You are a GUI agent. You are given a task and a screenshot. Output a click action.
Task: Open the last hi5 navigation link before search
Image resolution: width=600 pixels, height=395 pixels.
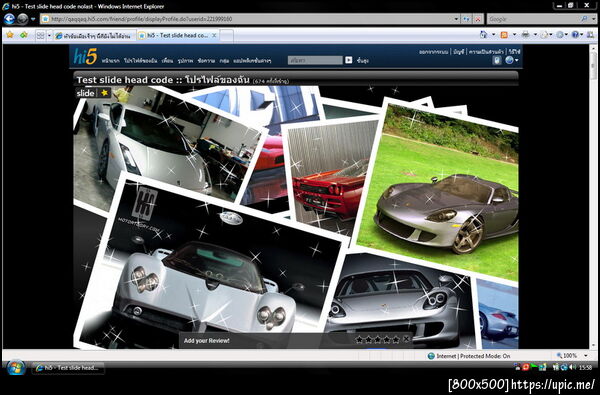[252, 60]
